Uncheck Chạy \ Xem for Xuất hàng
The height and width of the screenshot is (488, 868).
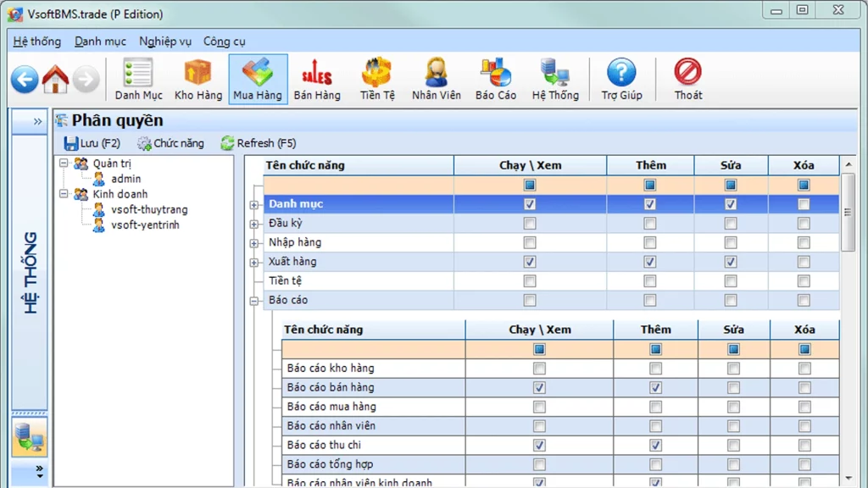click(x=530, y=262)
